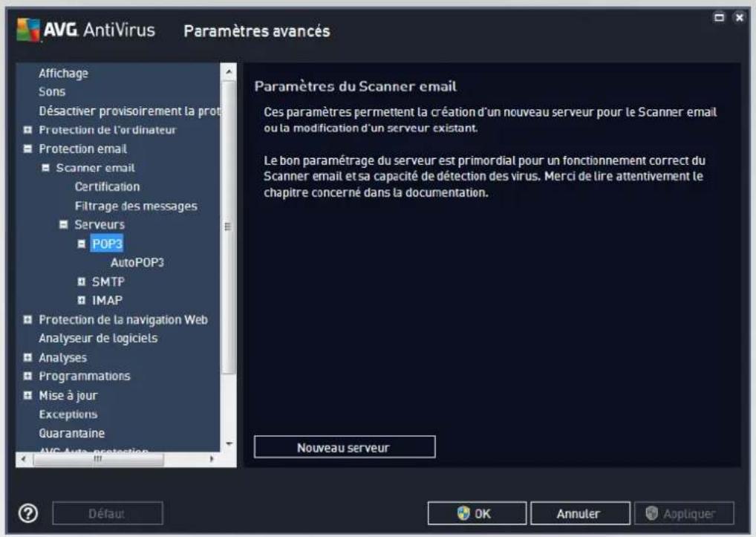Select Programmations tree label
756x537 pixels.
[x=85, y=376]
